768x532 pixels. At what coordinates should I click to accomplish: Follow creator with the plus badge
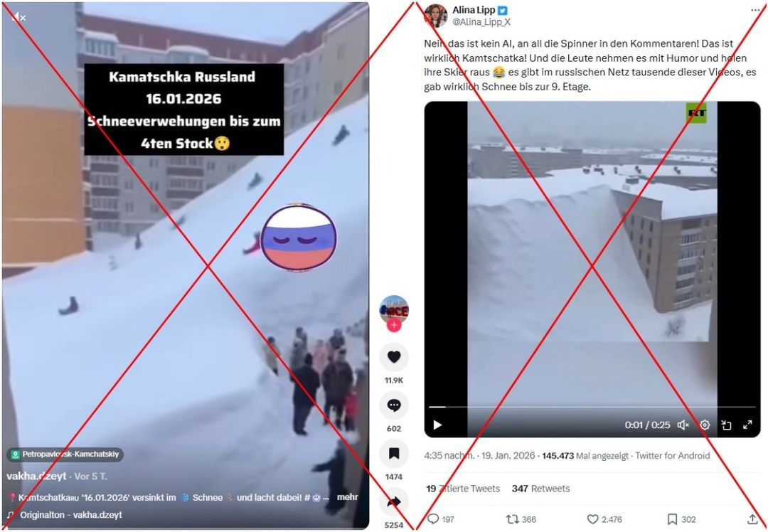pyautogui.click(x=394, y=325)
